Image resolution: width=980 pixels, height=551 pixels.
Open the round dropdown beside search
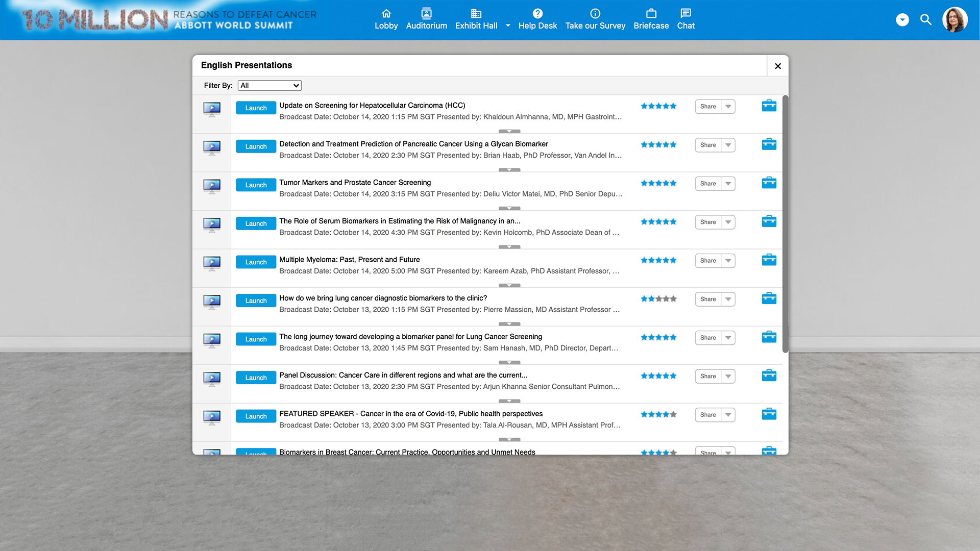point(902,20)
